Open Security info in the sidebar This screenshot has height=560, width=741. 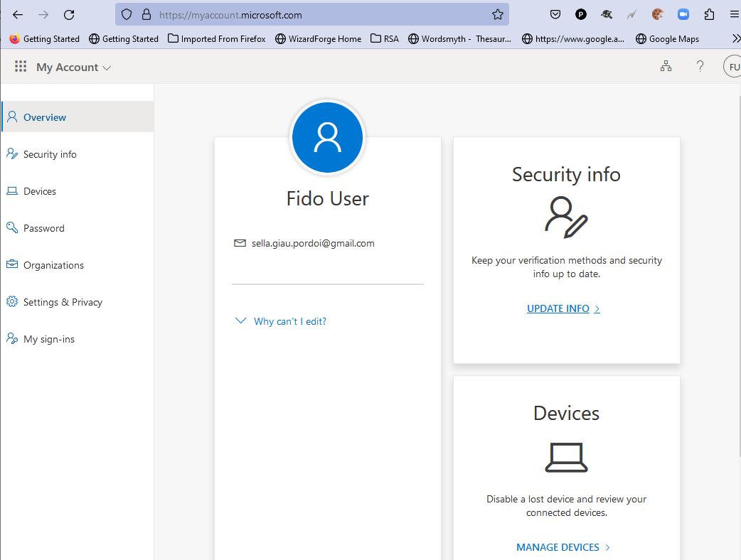tap(78, 154)
